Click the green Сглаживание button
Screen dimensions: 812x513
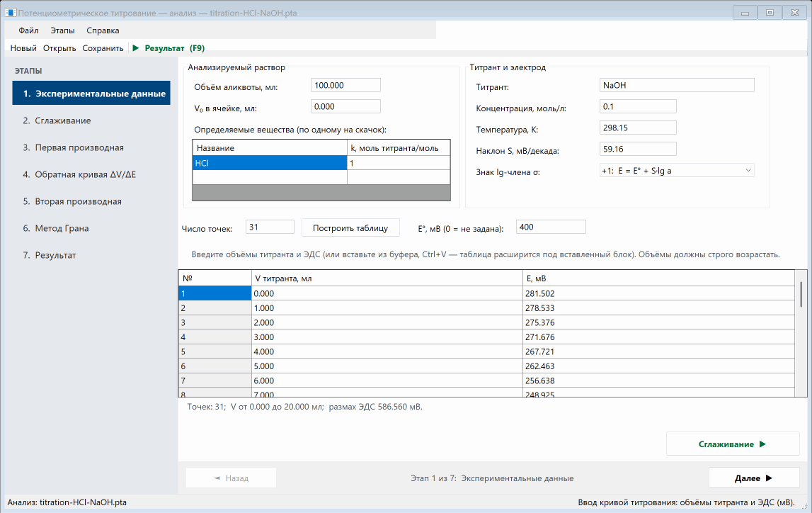click(732, 444)
